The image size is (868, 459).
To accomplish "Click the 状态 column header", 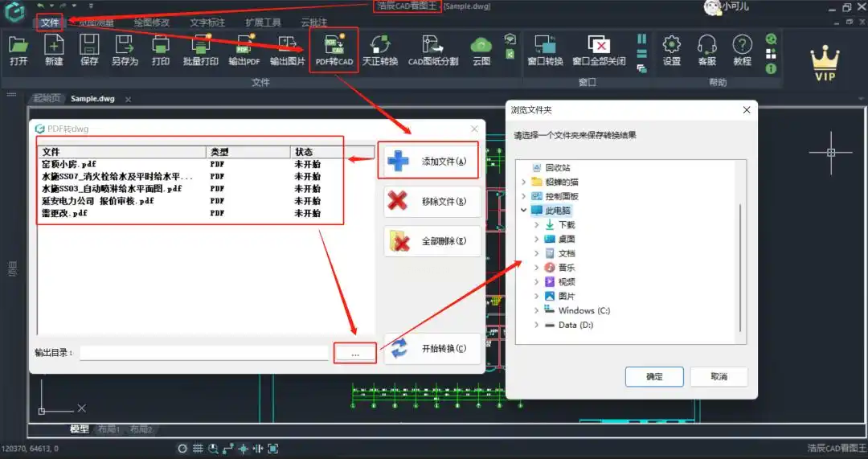I will pos(332,152).
